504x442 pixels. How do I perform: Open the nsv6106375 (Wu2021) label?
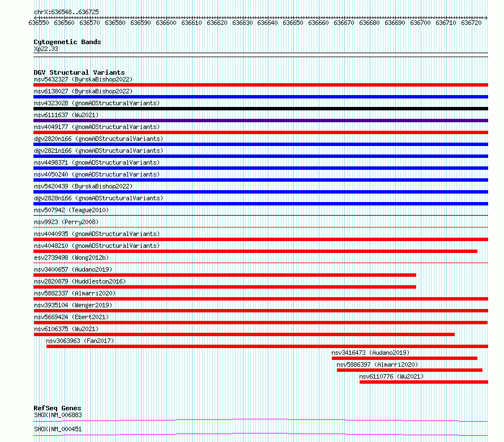pos(66,329)
